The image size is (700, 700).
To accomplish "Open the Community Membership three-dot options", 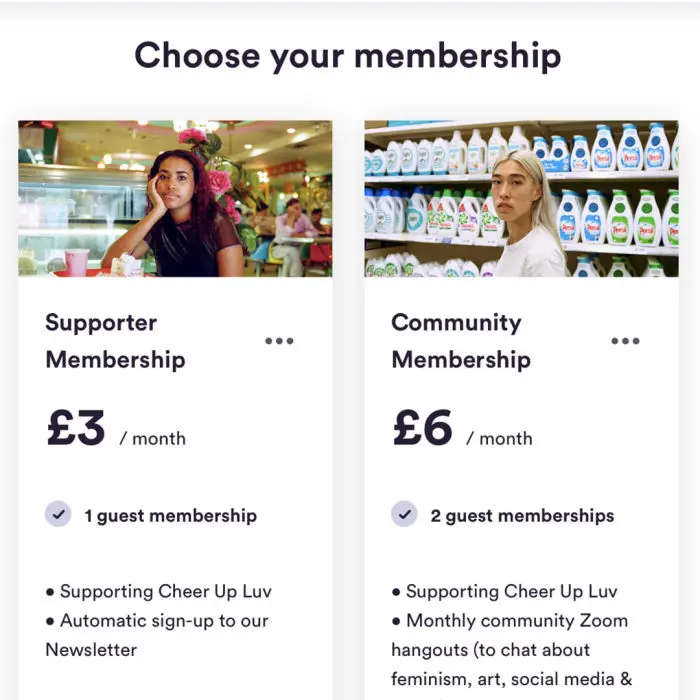I will point(625,341).
